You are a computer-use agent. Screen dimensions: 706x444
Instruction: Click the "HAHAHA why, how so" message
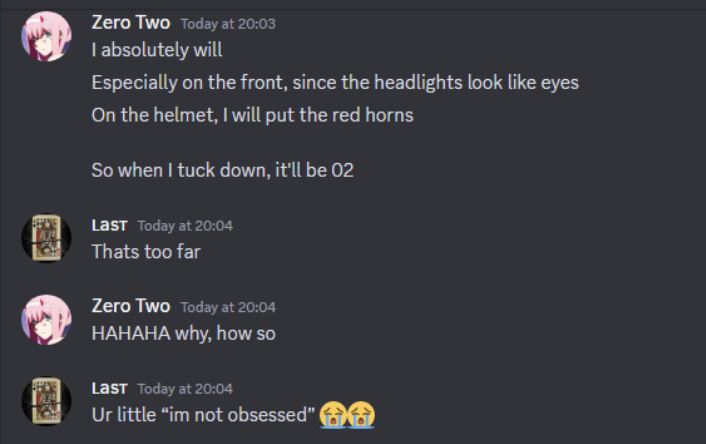pyautogui.click(x=183, y=333)
